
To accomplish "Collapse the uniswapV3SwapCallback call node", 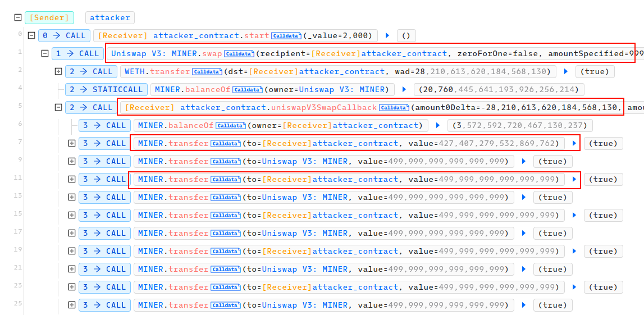I will point(58,108).
